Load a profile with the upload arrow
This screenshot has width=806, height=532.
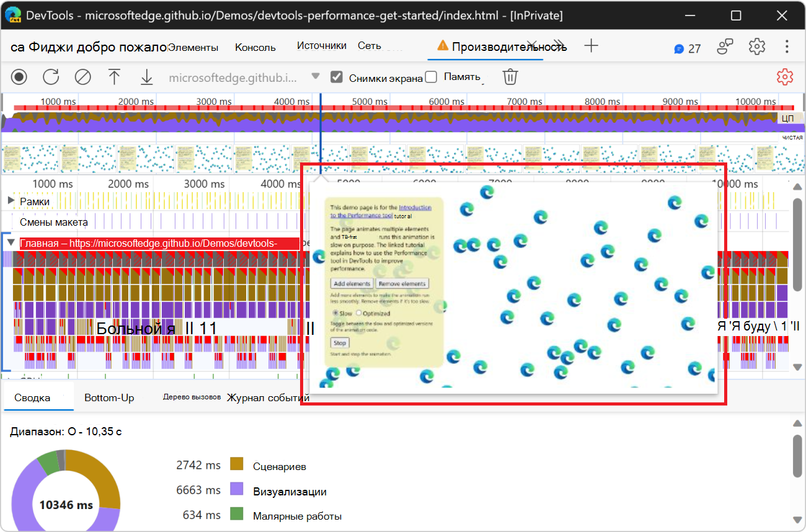(114, 77)
